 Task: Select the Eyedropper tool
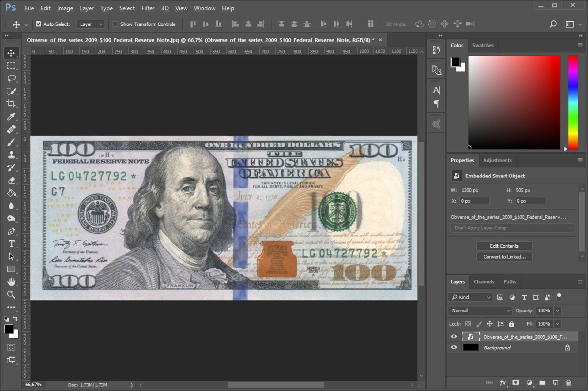click(11, 117)
